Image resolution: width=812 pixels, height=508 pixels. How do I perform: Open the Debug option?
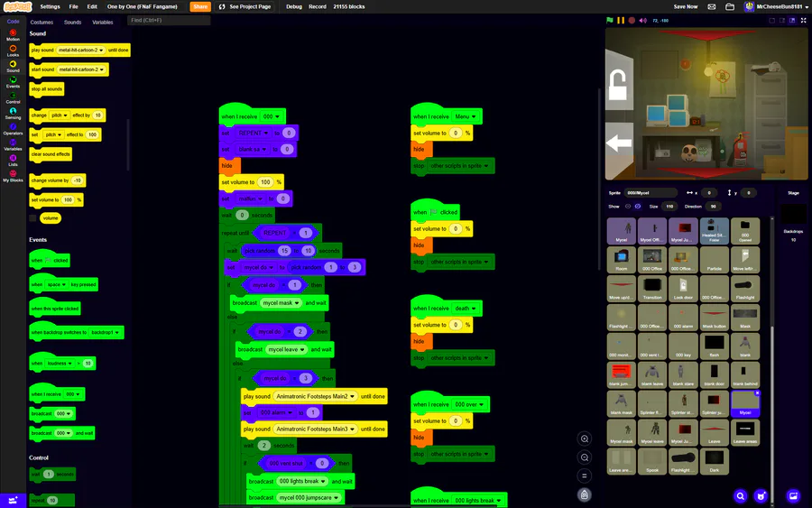tap(293, 6)
